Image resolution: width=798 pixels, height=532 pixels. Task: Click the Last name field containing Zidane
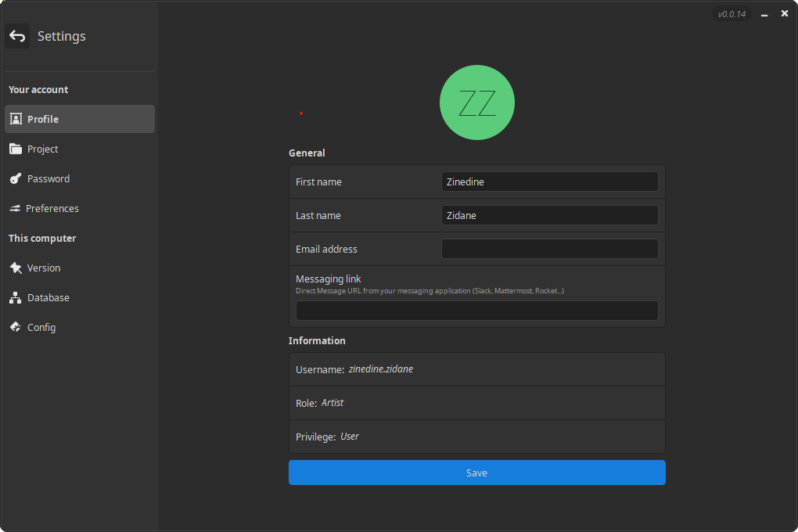coord(549,216)
